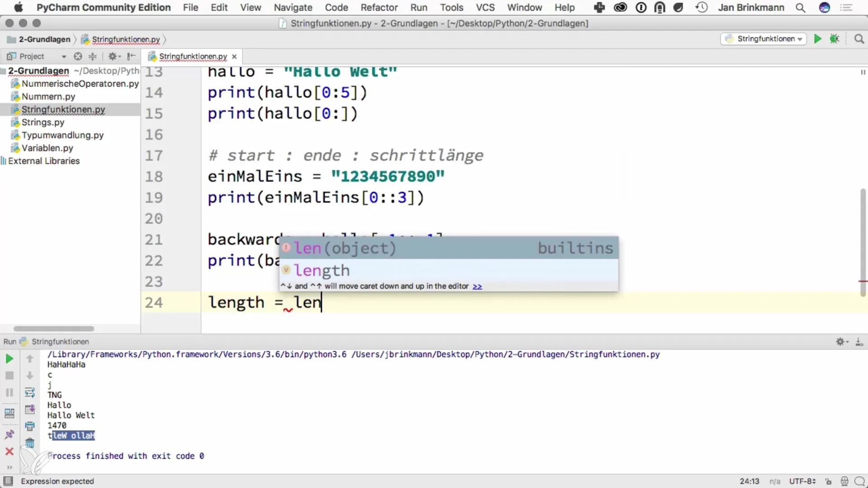Image resolution: width=868 pixels, height=488 pixels.
Task: Close the Run tab with the red X
Action: pos(9,451)
